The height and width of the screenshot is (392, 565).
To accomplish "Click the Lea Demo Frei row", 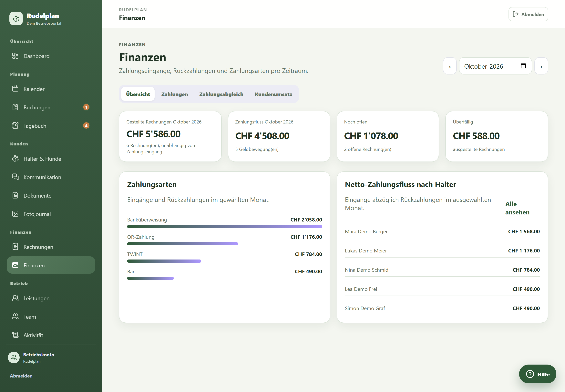I will coord(442,289).
